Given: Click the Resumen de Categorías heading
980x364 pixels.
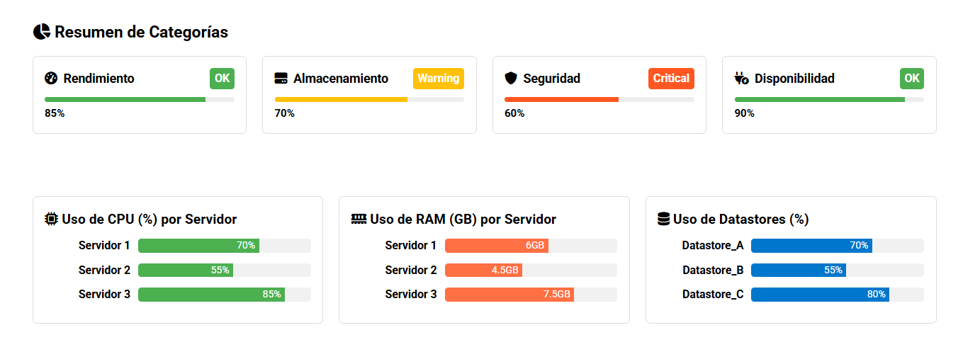Looking at the screenshot, I should 141,32.
